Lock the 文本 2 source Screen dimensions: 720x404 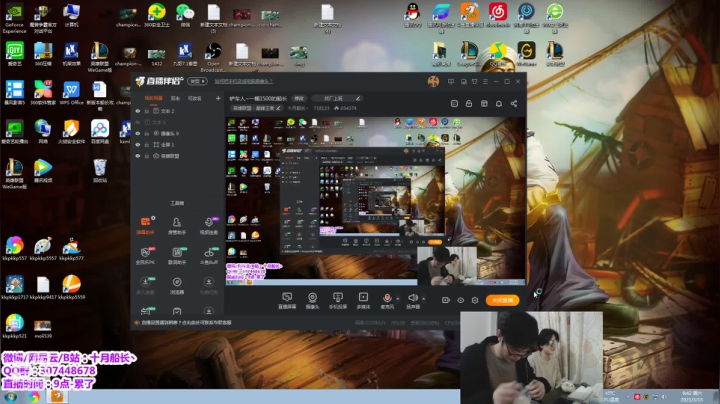[x=147, y=111]
